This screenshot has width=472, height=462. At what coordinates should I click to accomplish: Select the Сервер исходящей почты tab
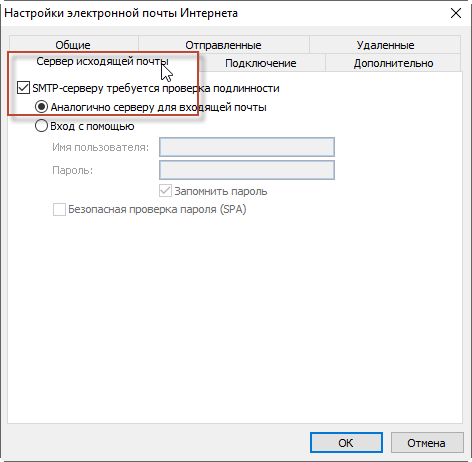pyautogui.click(x=103, y=61)
